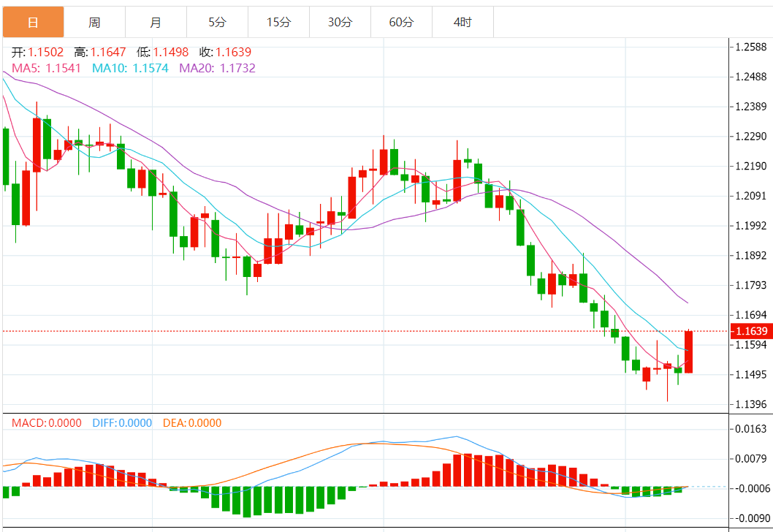Screen dimensions: 773x532
Task: Open the 5分 five-minute chart tab
Action: click(x=218, y=22)
